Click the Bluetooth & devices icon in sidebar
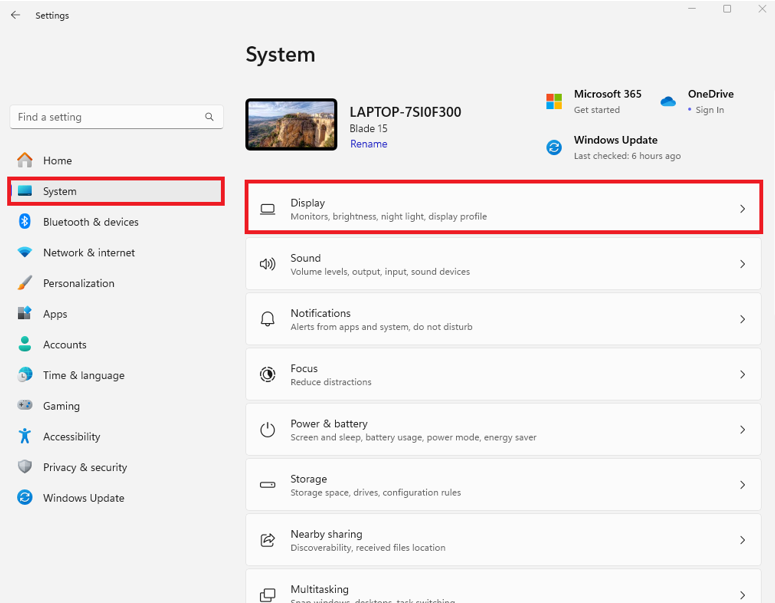The height and width of the screenshot is (603, 775). tap(25, 222)
